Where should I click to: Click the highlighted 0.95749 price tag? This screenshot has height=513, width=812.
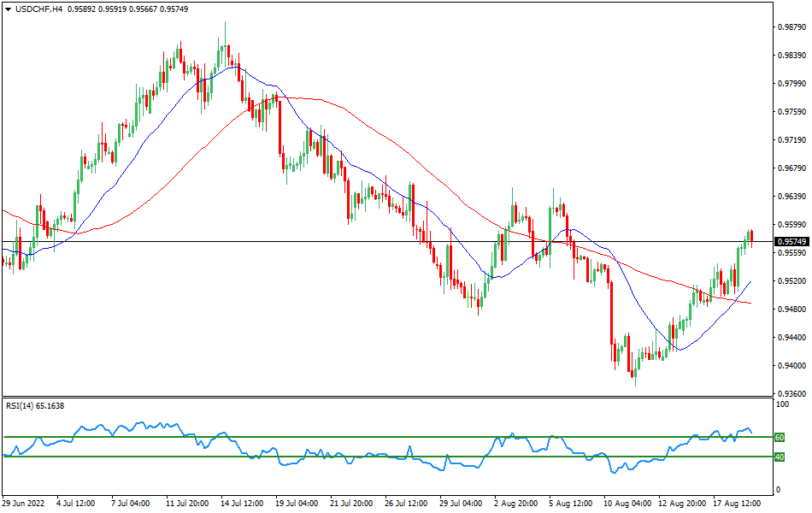click(x=789, y=242)
